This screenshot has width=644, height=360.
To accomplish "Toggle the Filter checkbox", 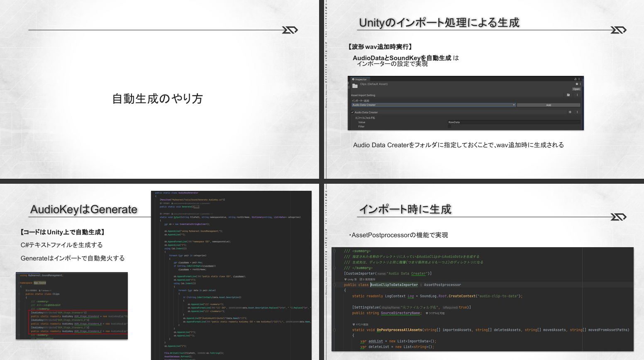I will pyautogui.click(x=449, y=126).
